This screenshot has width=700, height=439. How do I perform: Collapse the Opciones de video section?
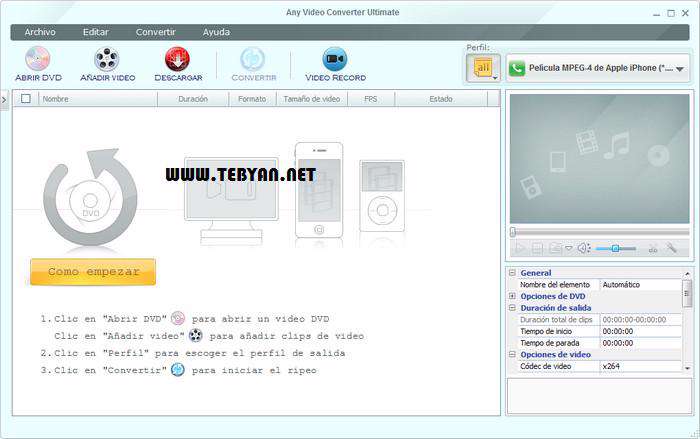(512, 354)
